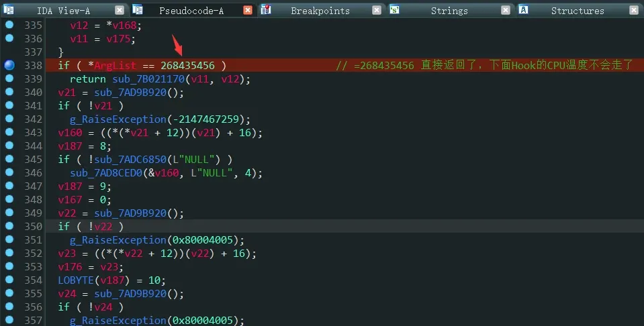The image size is (644, 326).
Task: Click the Structures tab icon
Action: (523, 9)
